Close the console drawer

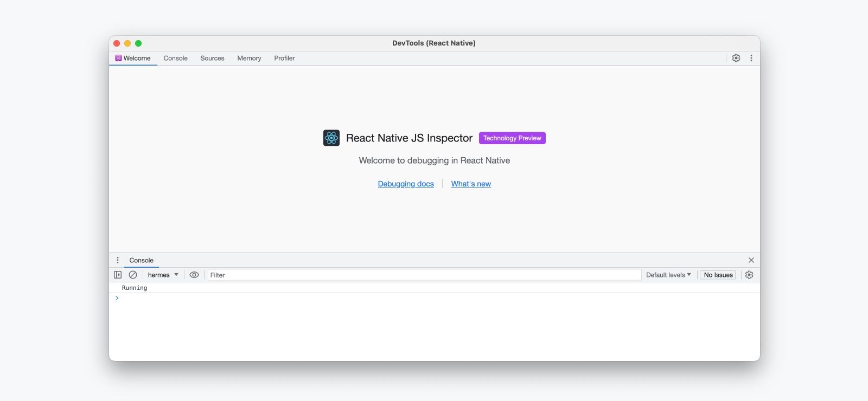click(x=751, y=260)
